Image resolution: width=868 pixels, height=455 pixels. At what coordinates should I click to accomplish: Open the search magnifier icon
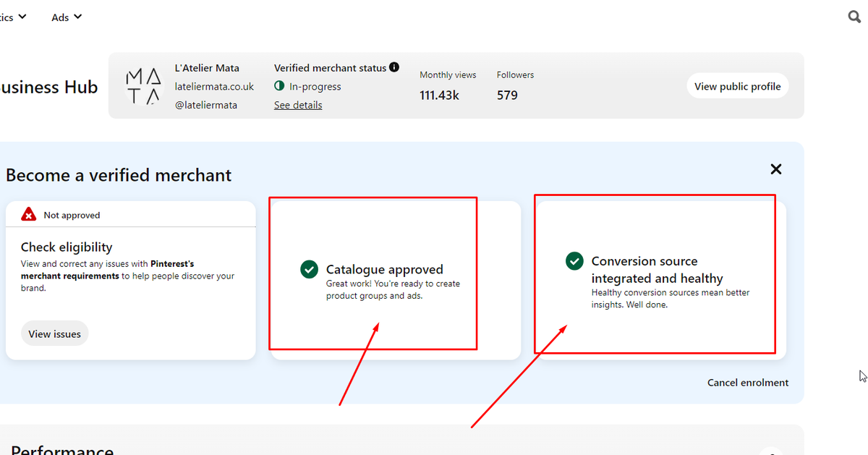coord(854,17)
